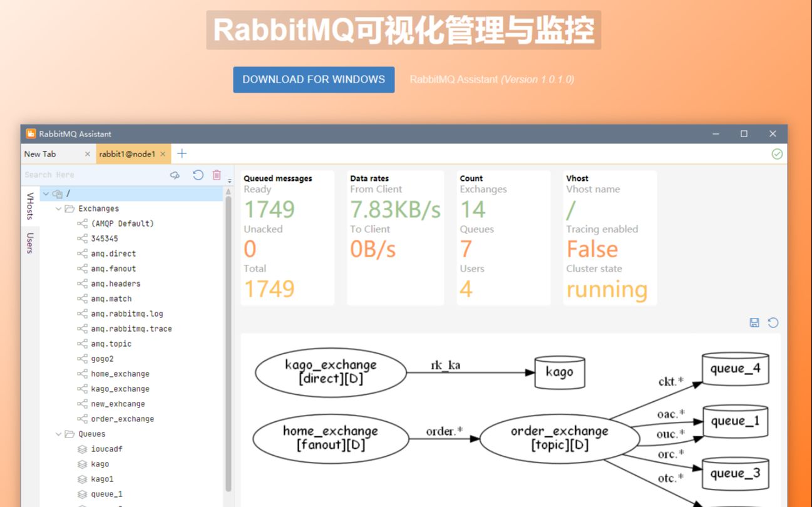
Task: Click the exchange icon beside amq.rabbitmq.trace
Action: point(82,329)
